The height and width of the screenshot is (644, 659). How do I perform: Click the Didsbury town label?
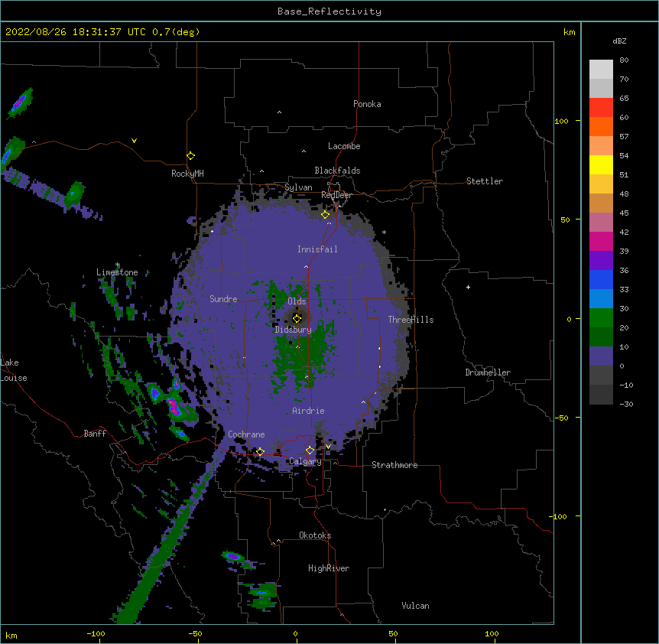[294, 330]
